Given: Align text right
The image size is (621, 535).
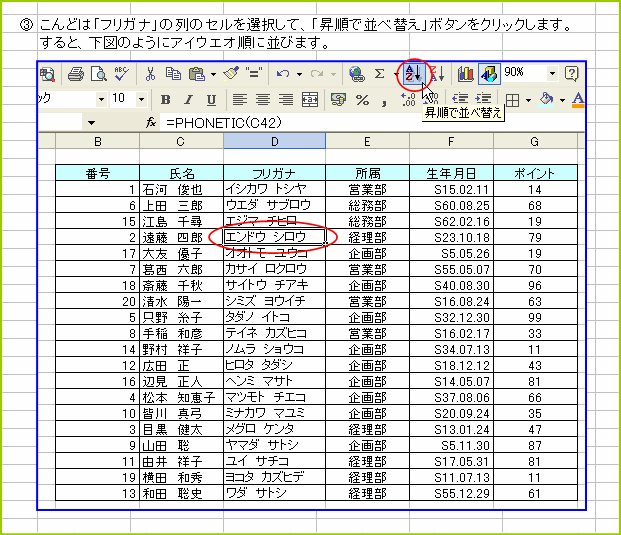Looking at the screenshot, I should [286, 99].
